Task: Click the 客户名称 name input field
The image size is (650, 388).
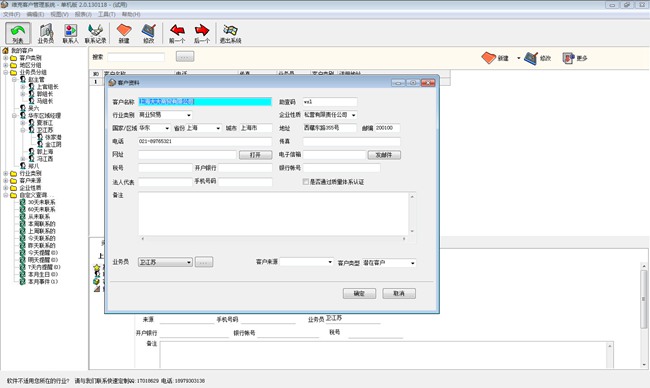Action: point(205,102)
